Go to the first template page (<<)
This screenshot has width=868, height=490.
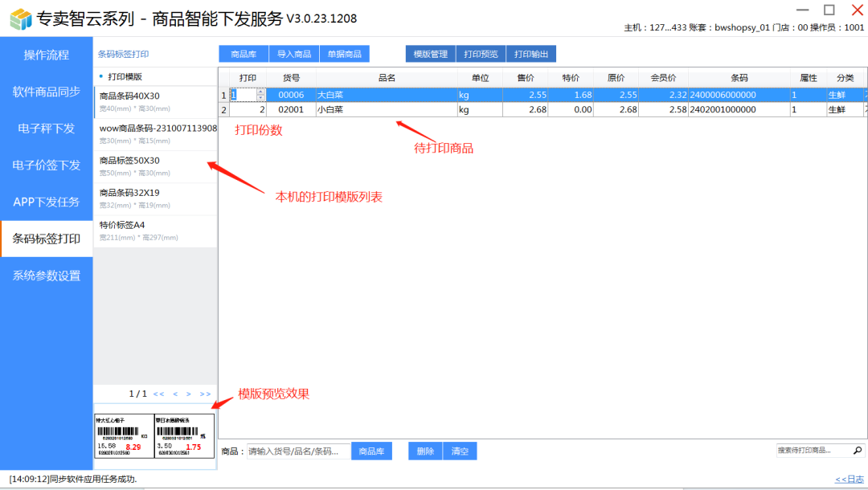[x=158, y=394]
